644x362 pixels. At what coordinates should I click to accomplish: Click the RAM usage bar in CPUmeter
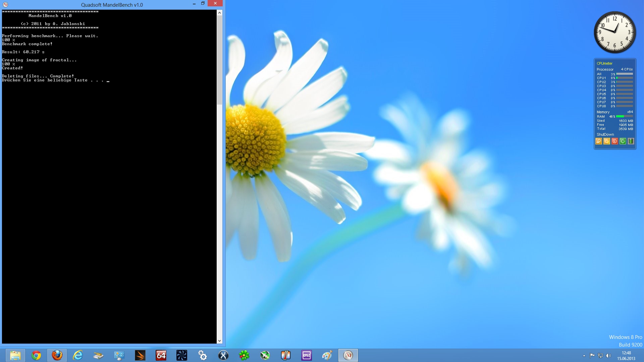click(625, 116)
